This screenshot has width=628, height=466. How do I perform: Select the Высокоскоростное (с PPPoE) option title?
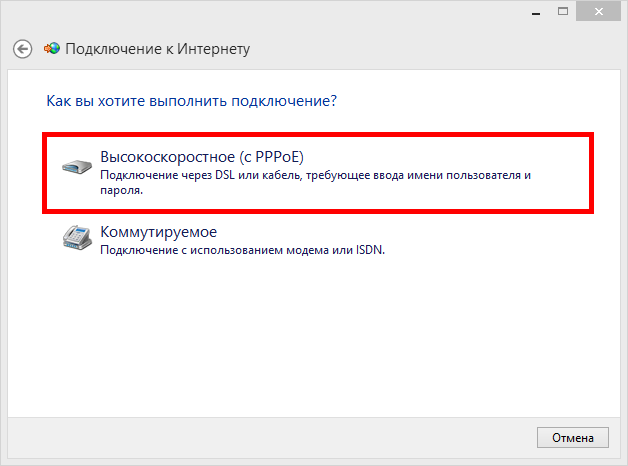(x=201, y=158)
